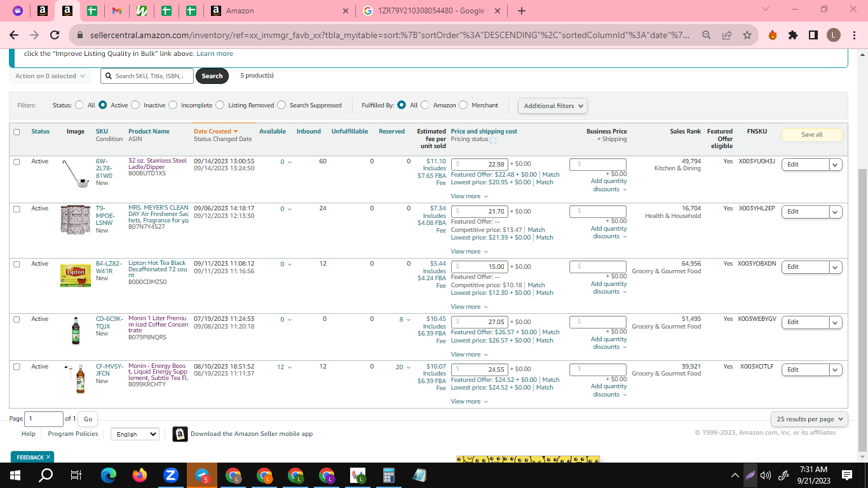Select Listing Removed status filter
The width and height of the screenshot is (868, 488).
coord(220,105)
